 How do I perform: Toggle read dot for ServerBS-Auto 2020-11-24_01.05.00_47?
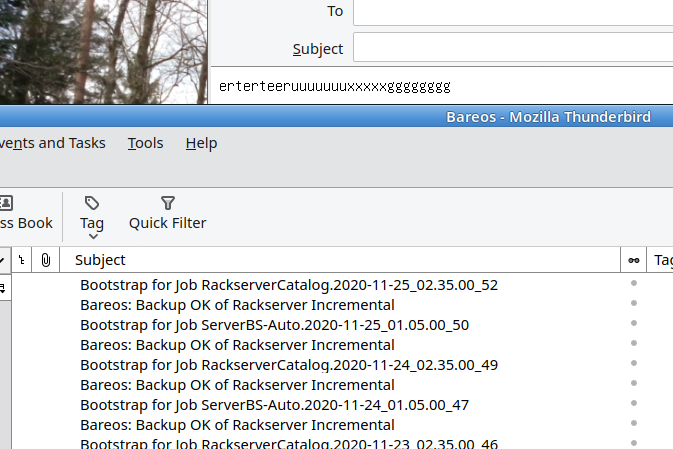click(634, 403)
